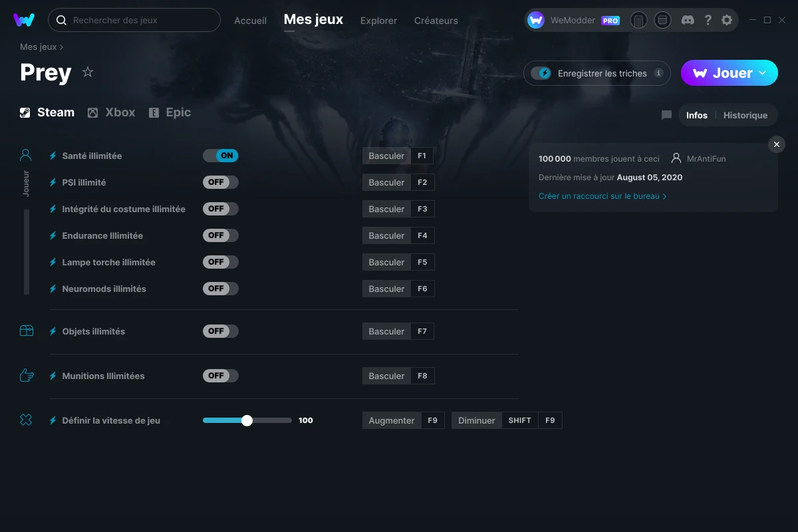
Task: Open the help question mark icon
Action: (708, 20)
